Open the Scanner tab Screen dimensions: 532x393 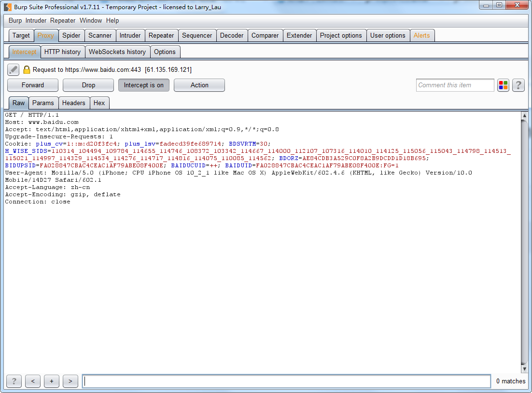coord(100,36)
